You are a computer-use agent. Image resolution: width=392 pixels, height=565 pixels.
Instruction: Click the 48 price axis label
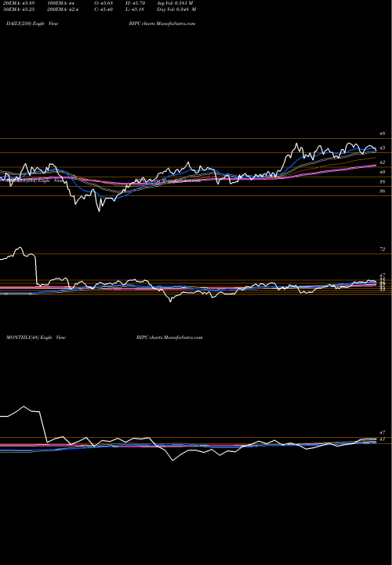point(382,133)
